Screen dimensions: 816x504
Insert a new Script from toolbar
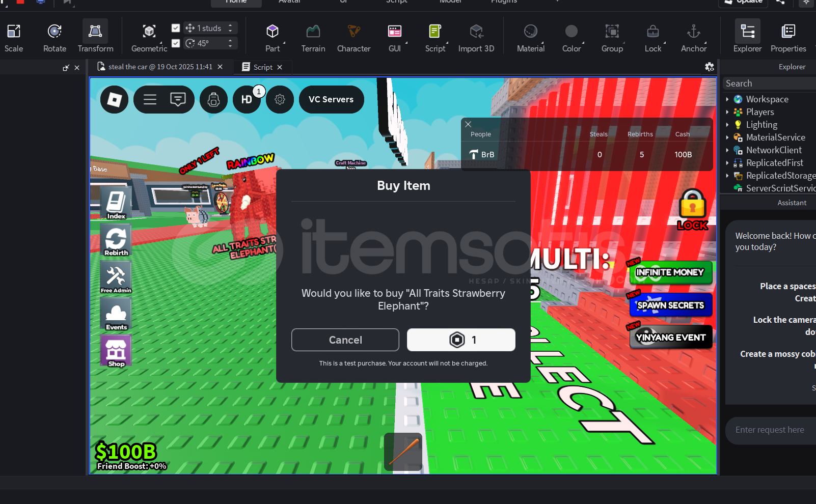[434, 37]
